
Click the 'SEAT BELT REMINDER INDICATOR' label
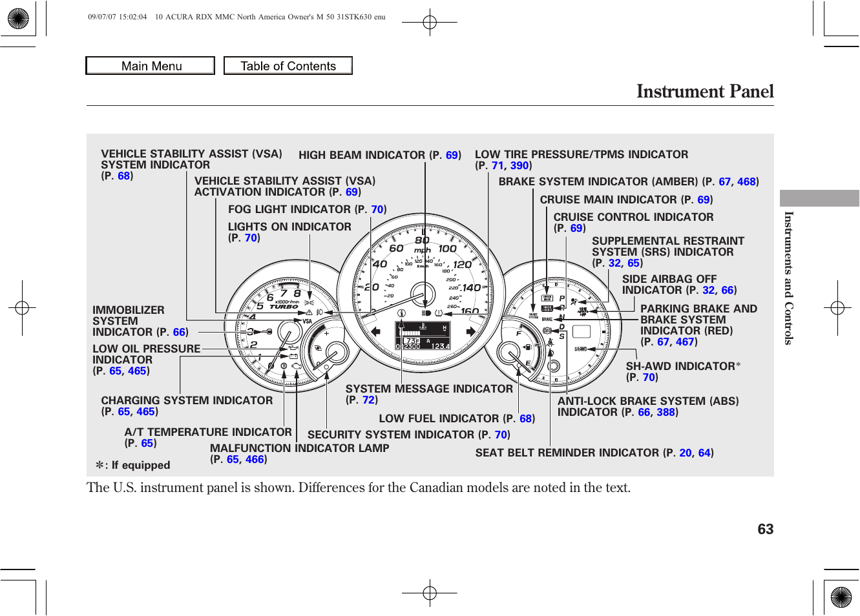(567, 453)
